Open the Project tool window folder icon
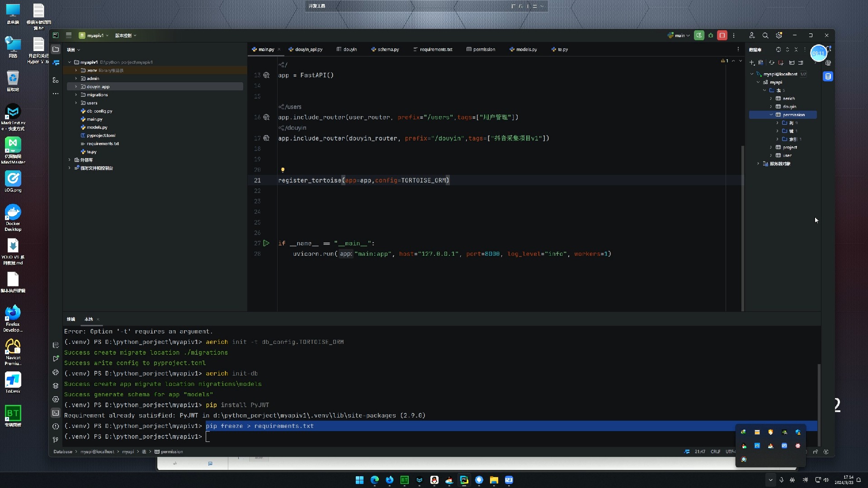Image resolution: width=868 pixels, height=488 pixels. [56, 49]
